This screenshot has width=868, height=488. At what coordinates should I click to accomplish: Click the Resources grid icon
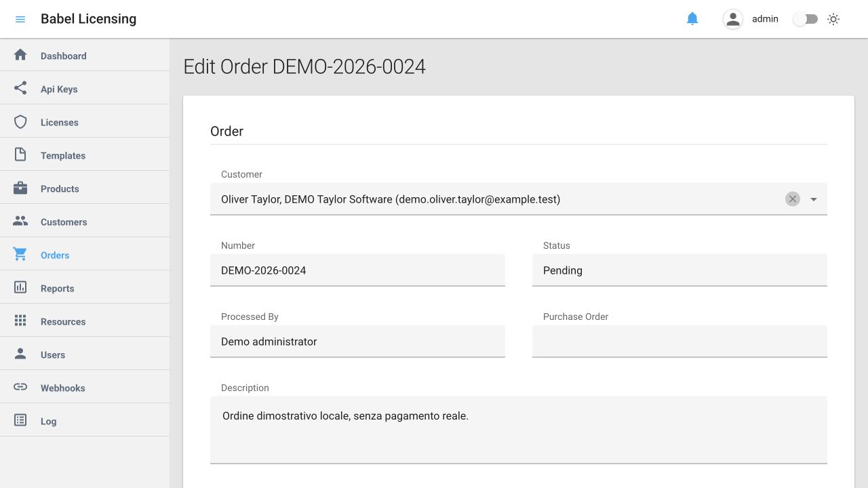tap(20, 321)
